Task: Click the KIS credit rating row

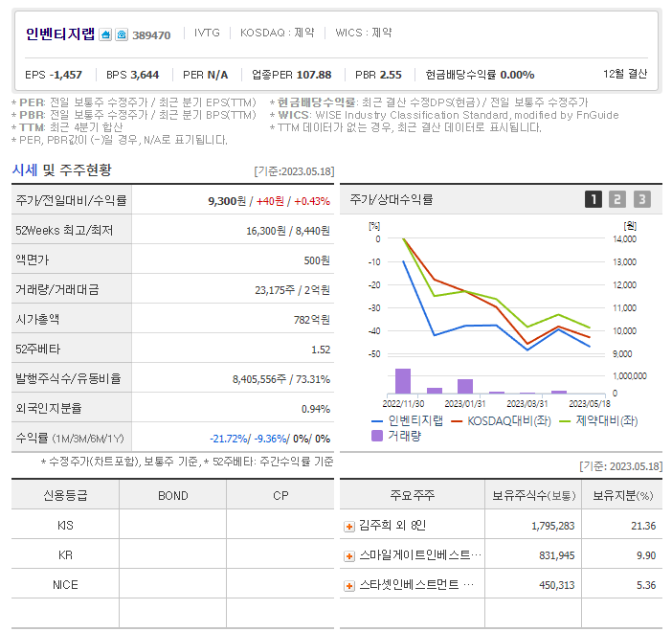Action: (x=172, y=526)
